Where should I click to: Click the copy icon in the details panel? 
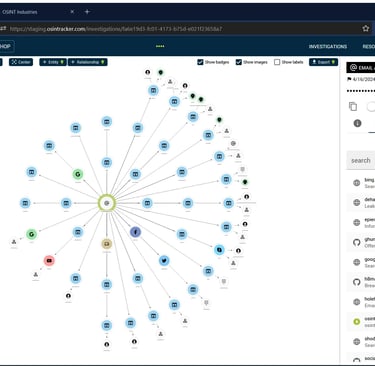(353, 106)
